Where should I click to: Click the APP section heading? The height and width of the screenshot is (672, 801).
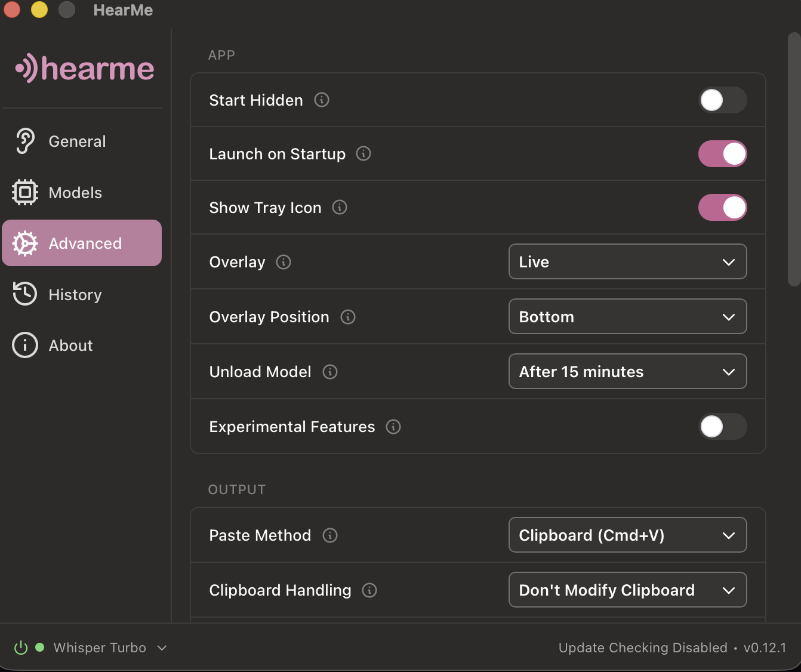(x=221, y=55)
